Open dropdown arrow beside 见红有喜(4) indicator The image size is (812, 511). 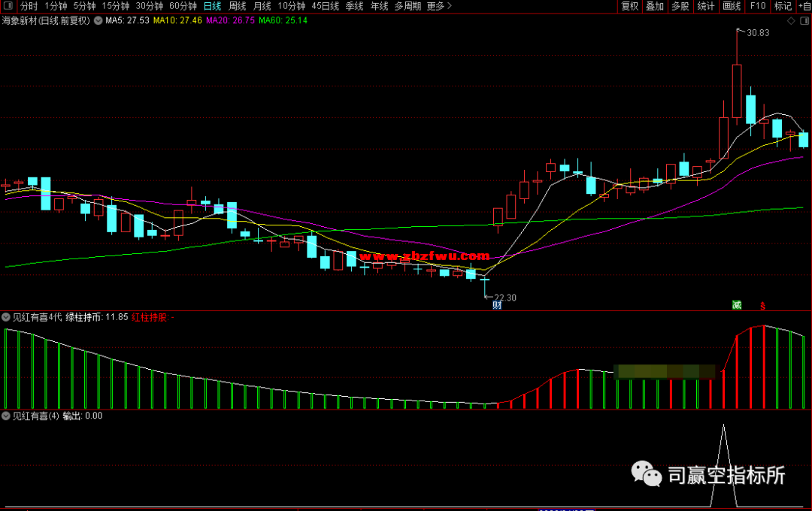point(6,416)
